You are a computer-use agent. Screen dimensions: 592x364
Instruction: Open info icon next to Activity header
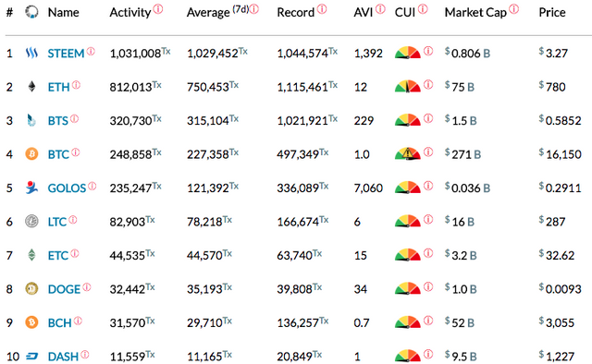[x=158, y=8]
